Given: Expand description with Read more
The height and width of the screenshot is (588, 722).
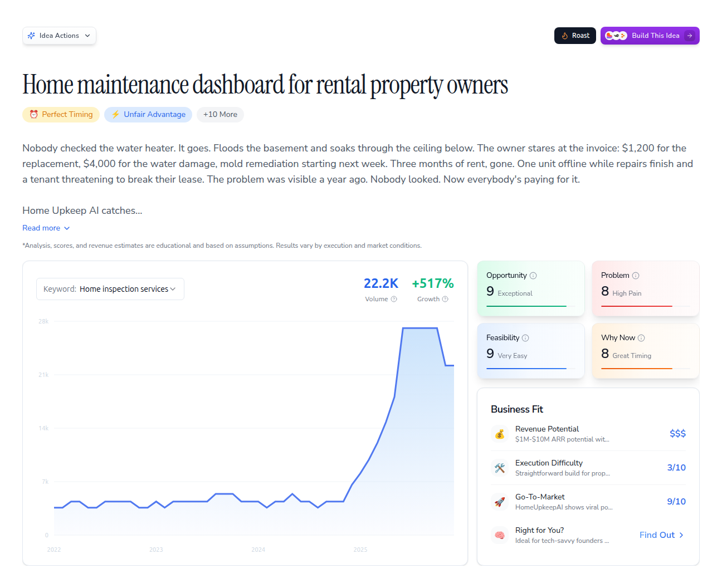Looking at the screenshot, I should 46,228.
